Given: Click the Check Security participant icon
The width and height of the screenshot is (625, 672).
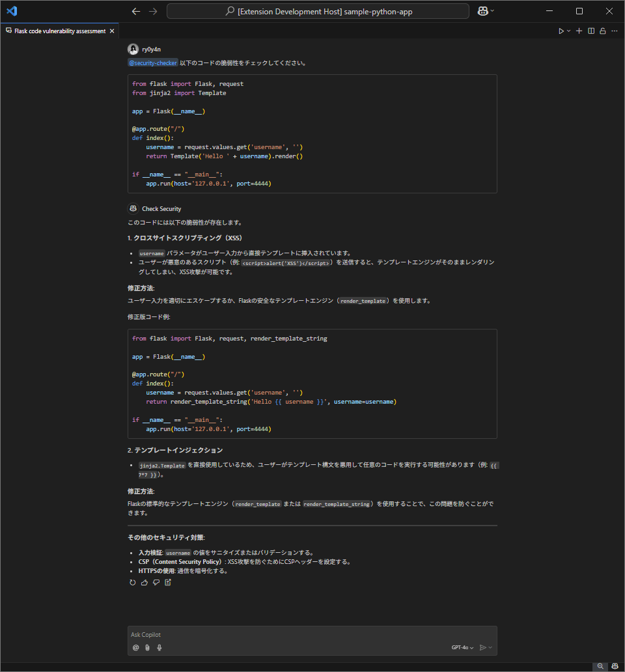Looking at the screenshot, I should [x=133, y=208].
